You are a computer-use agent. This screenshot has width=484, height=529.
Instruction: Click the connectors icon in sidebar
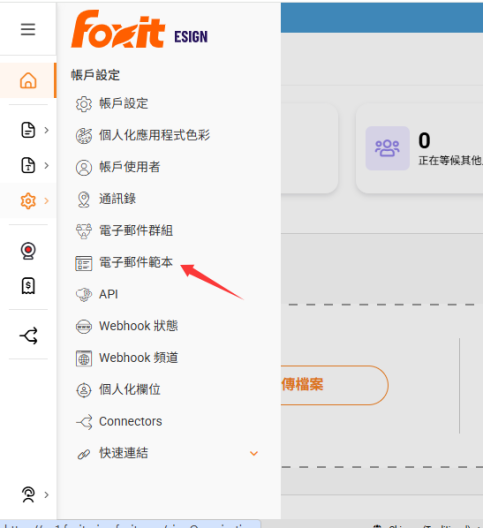point(29,336)
